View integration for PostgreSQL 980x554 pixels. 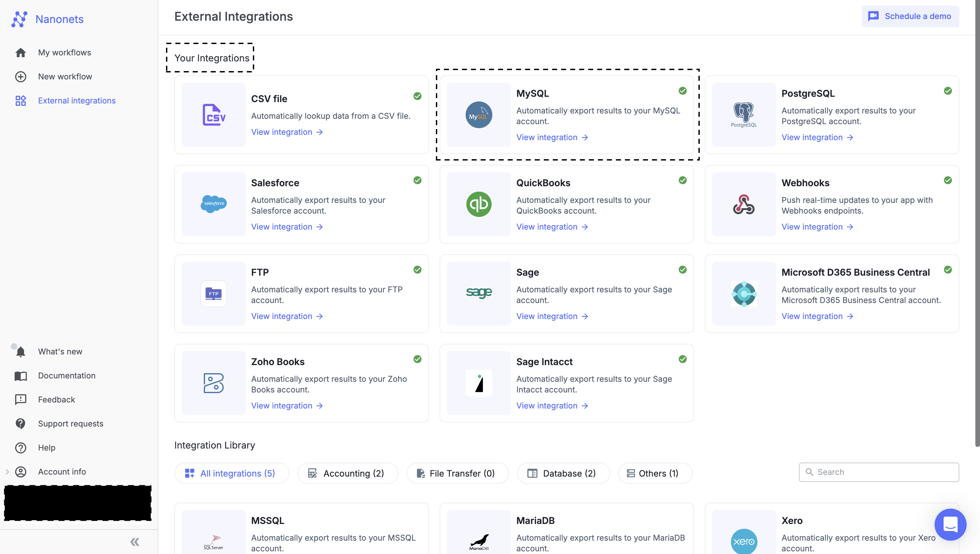816,137
